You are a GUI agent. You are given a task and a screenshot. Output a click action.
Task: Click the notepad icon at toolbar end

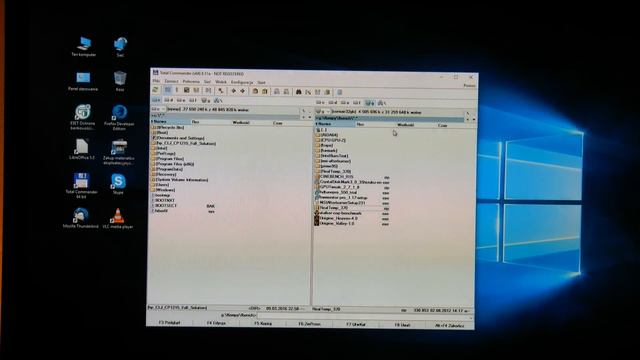coord(339,92)
